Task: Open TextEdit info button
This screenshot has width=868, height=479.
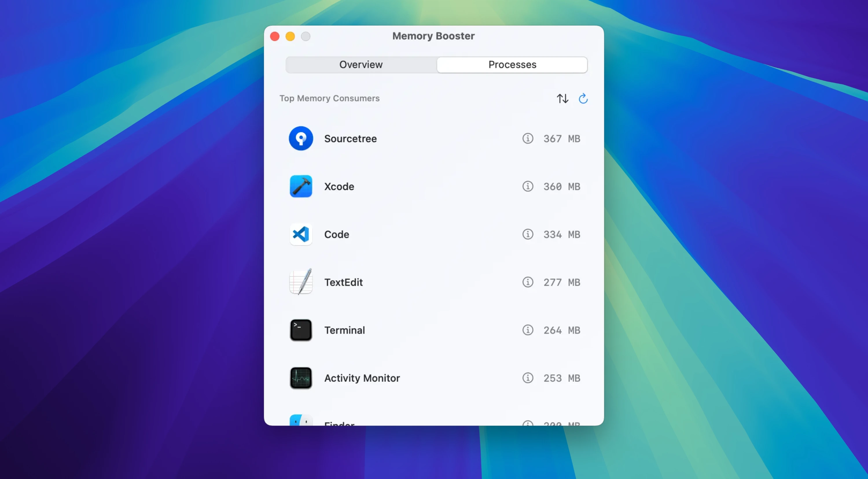Action: tap(528, 282)
